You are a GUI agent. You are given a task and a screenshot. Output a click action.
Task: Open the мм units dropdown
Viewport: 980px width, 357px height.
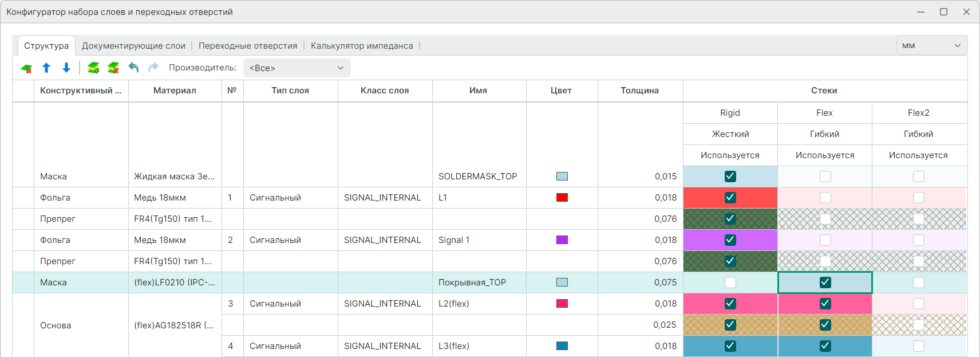931,45
